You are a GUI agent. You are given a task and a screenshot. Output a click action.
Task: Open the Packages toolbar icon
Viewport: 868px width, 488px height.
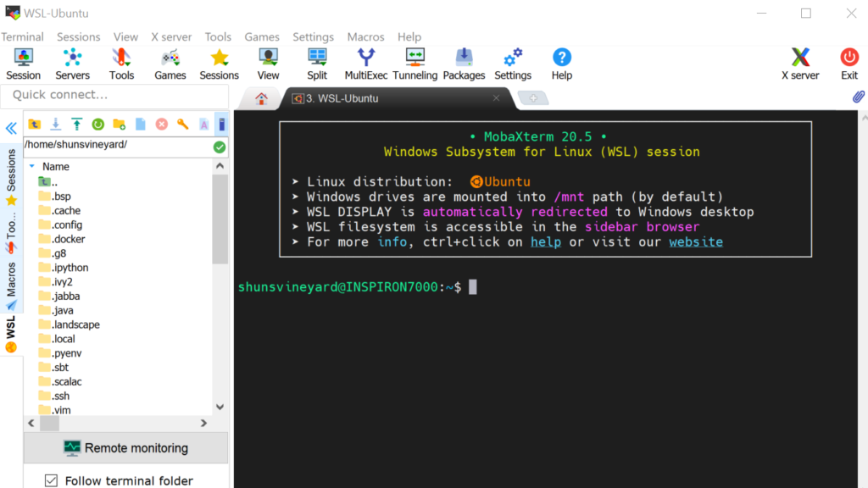[464, 64]
